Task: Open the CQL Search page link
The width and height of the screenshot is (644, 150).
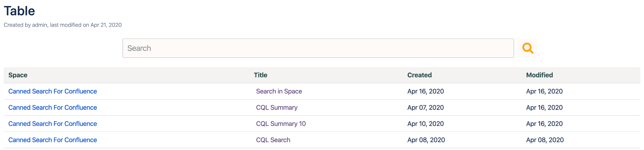Action: click(273, 140)
